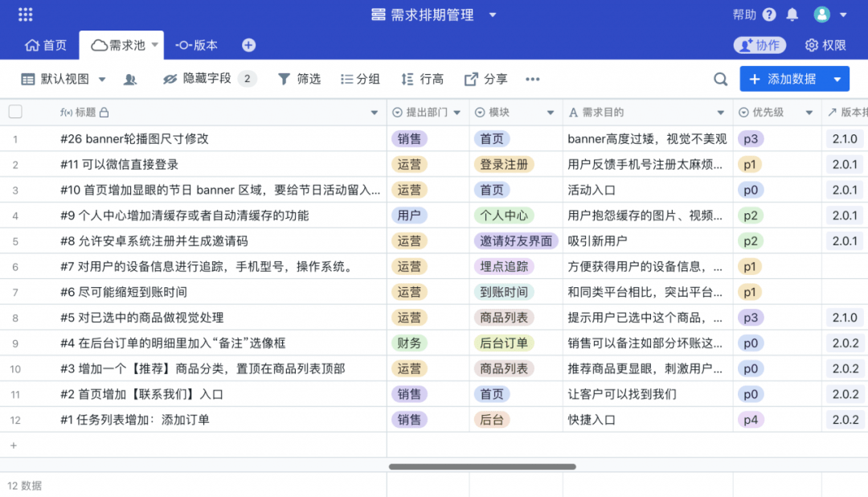Screen dimensions: 868x497
Task: Click the 协作 collaboration button
Action: click(x=759, y=45)
